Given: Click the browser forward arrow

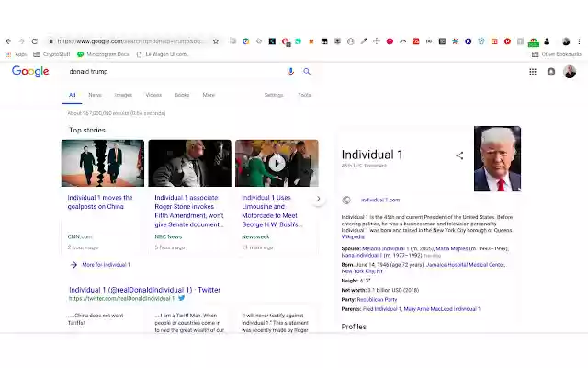Looking at the screenshot, I should [x=21, y=41].
